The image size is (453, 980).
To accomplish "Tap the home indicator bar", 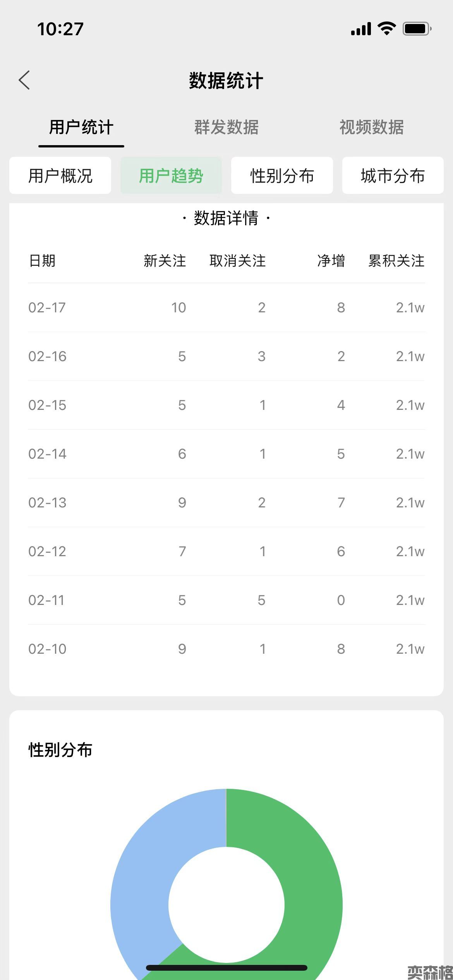I will click(x=226, y=968).
